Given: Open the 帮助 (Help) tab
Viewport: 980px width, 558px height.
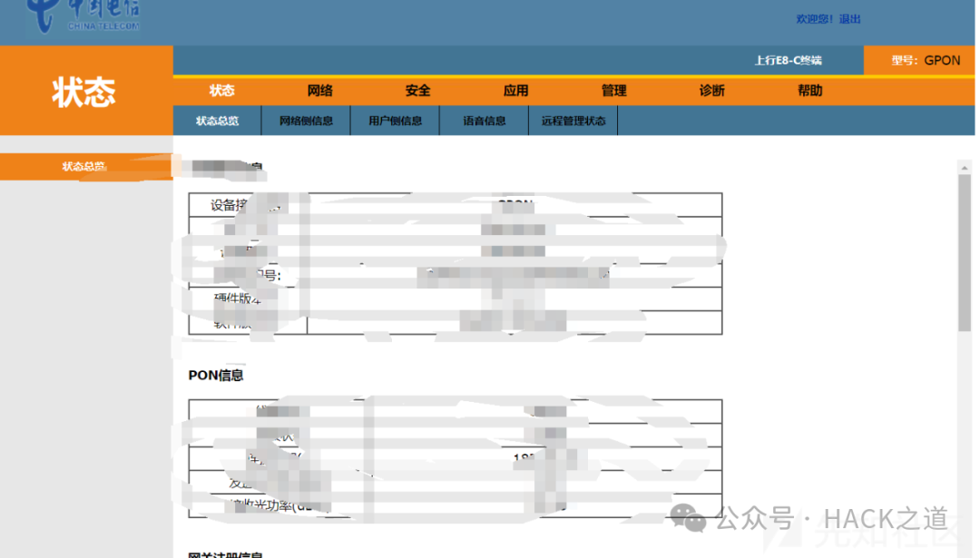Looking at the screenshot, I should click(809, 90).
